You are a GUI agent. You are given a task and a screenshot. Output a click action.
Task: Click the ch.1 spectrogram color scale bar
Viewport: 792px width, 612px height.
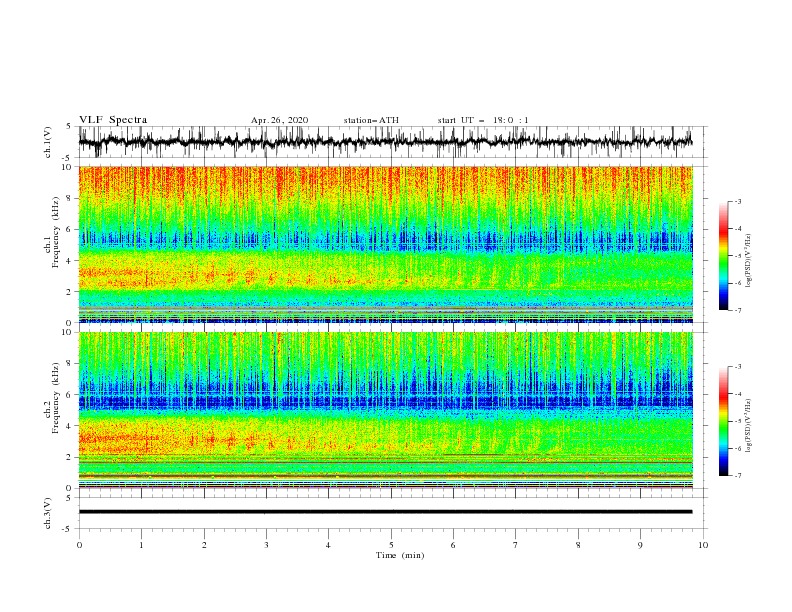(x=723, y=256)
